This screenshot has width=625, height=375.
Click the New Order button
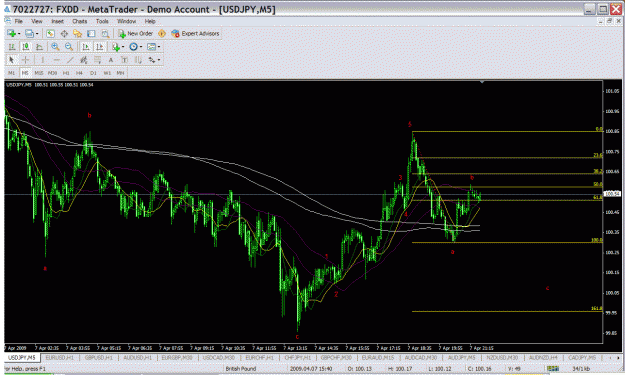coord(135,33)
